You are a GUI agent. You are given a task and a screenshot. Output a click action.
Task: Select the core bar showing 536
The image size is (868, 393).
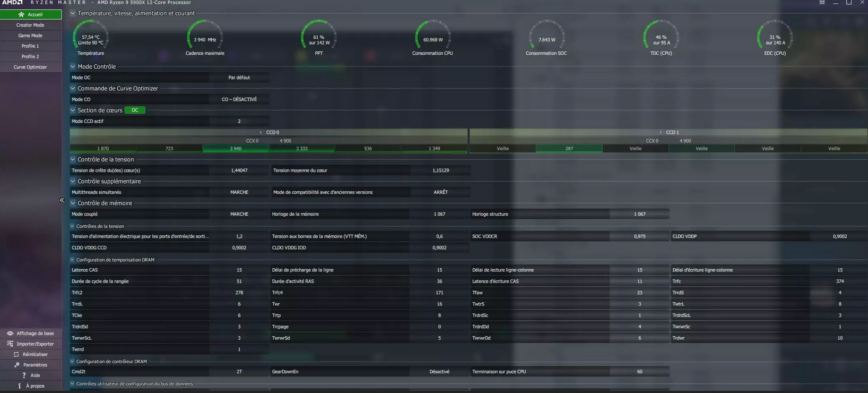[x=368, y=149]
